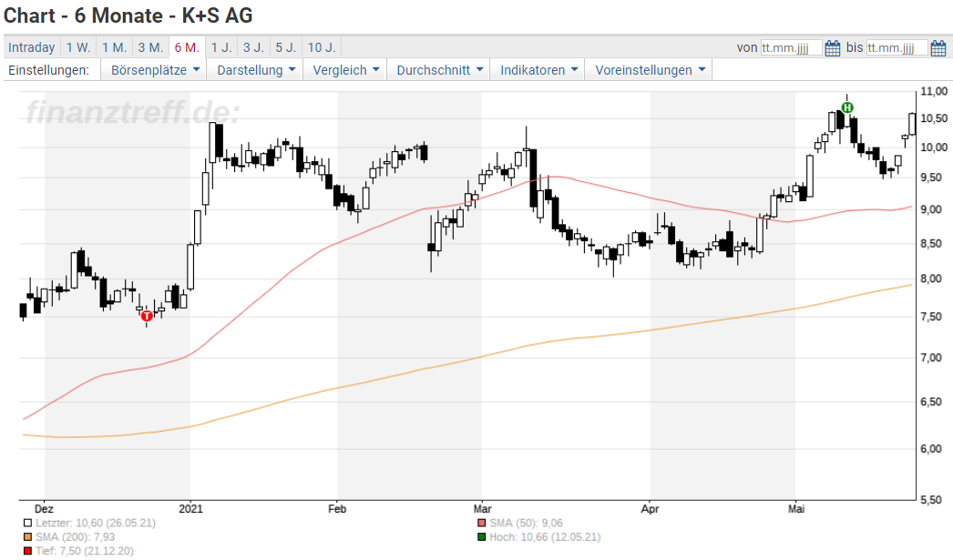Screen dimensions: 953x560
Task: Expand the Durchschnitt dropdown
Action: [x=439, y=70]
